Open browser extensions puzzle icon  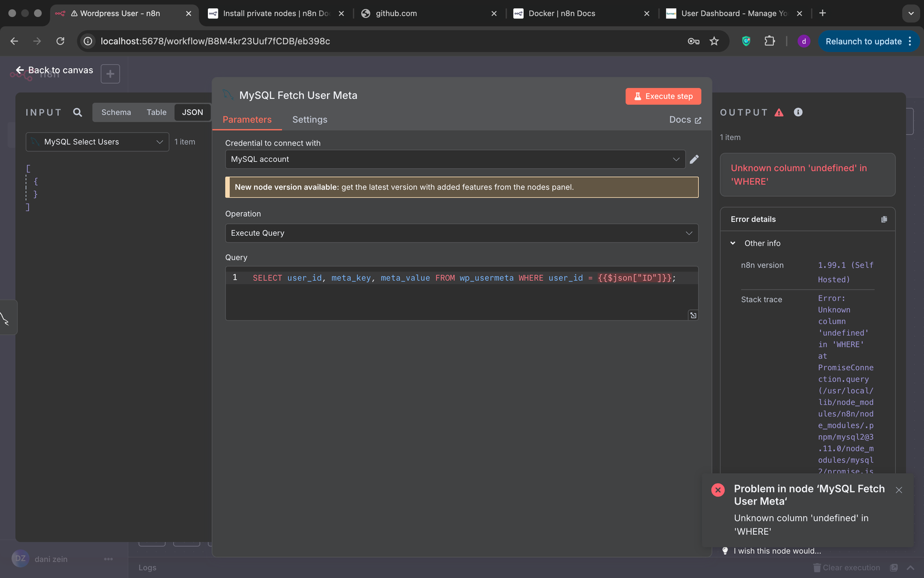pos(769,41)
